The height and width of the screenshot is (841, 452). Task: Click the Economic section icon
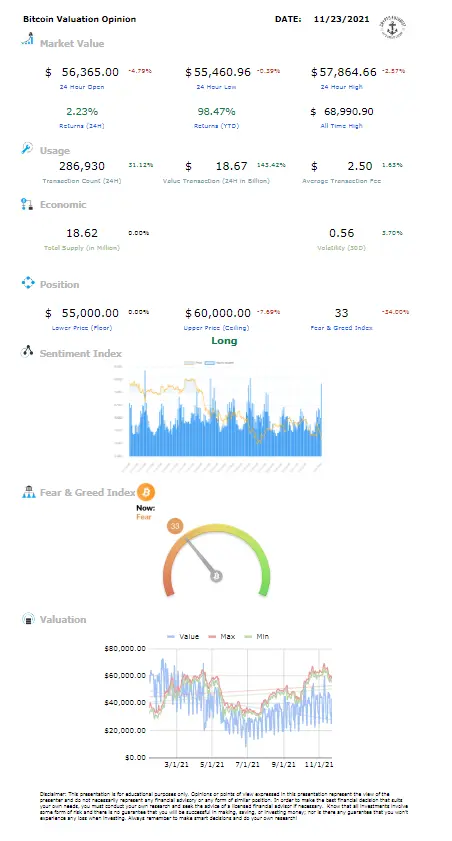27,204
